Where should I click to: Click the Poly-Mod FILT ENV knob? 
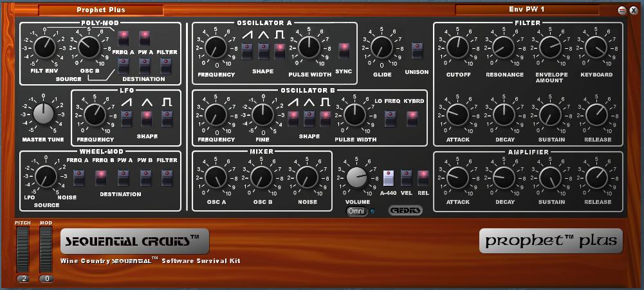click(x=45, y=47)
